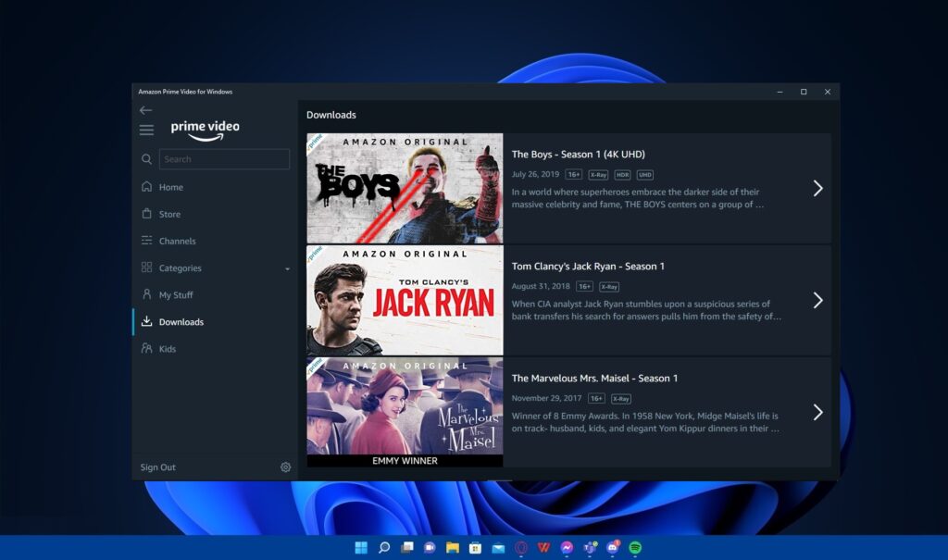This screenshot has height=560, width=948.
Task: Open the Mail app from taskbar
Action: coord(498,548)
